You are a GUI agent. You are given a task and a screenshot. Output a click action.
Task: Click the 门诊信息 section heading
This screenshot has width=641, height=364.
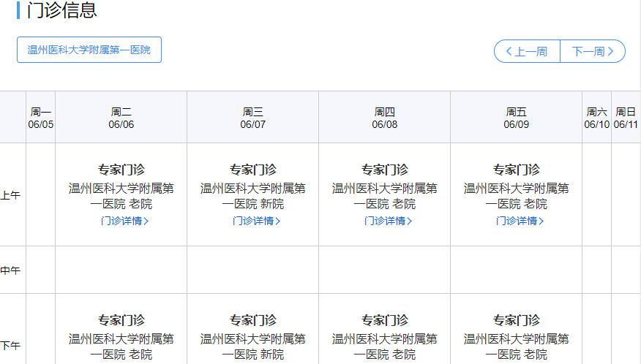(x=61, y=11)
